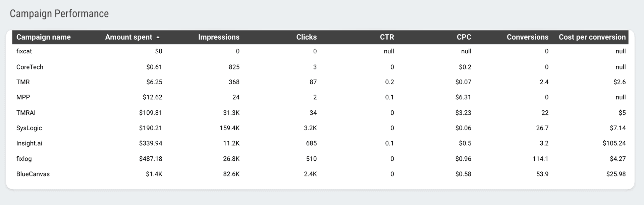This screenshot has height=205, width=644.
Task: Reverse sort order of Amount spent column
Action: [129, 37]
